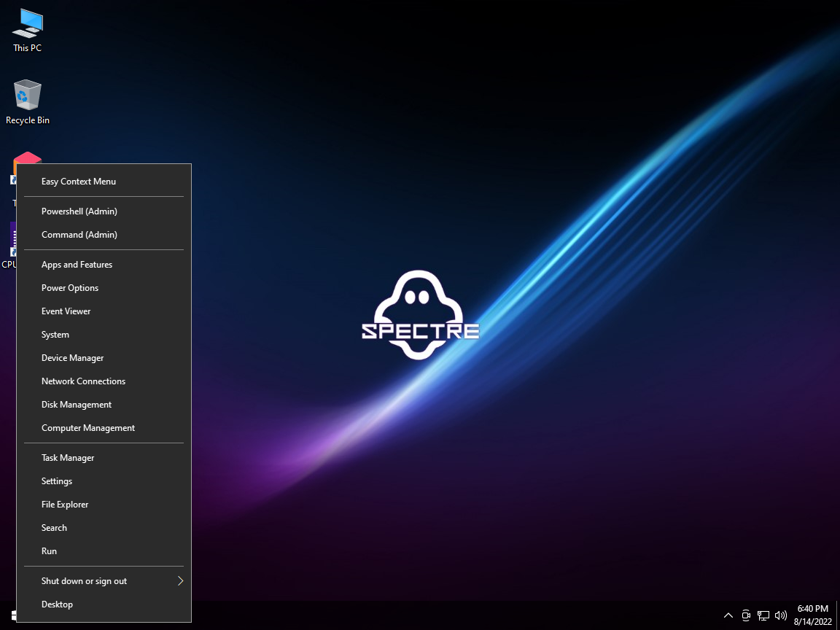Open Power Options
This screenshot has height=630, width=840.
click(x=104, y=288)
